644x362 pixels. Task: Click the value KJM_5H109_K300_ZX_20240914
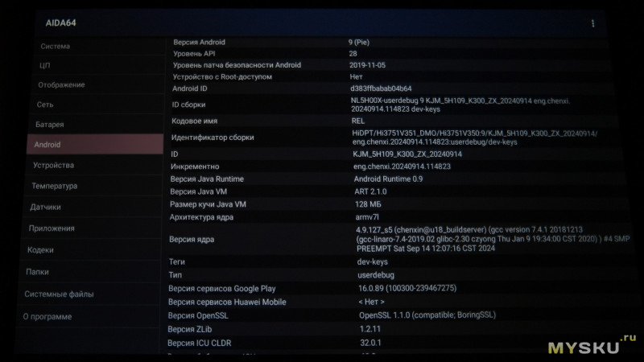[407, 154]
